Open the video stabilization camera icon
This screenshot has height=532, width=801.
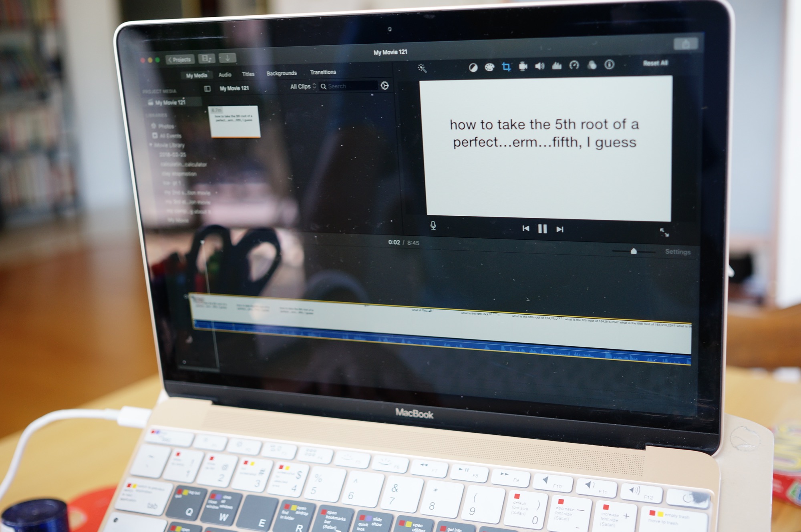coord(523,66)
